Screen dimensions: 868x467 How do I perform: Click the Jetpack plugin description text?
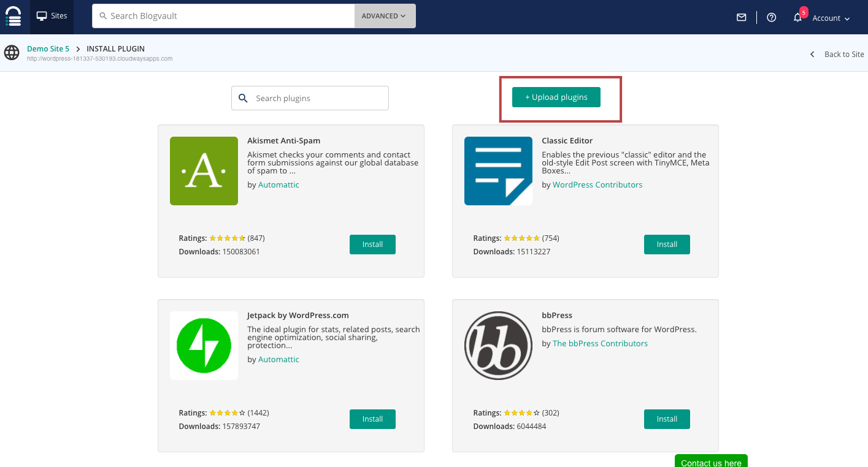pyautogui.click(x=334, y=338)
